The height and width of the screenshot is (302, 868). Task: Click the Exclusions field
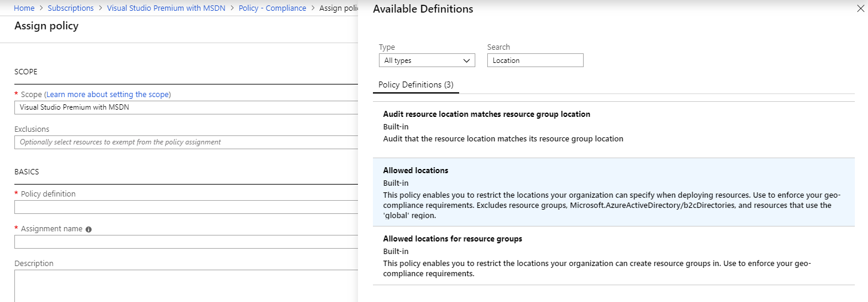(186, 143)
